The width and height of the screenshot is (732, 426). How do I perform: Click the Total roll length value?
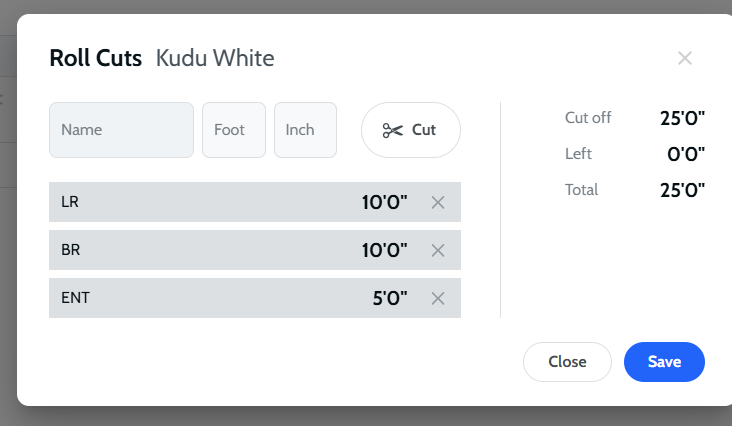[x=682, y=190]
